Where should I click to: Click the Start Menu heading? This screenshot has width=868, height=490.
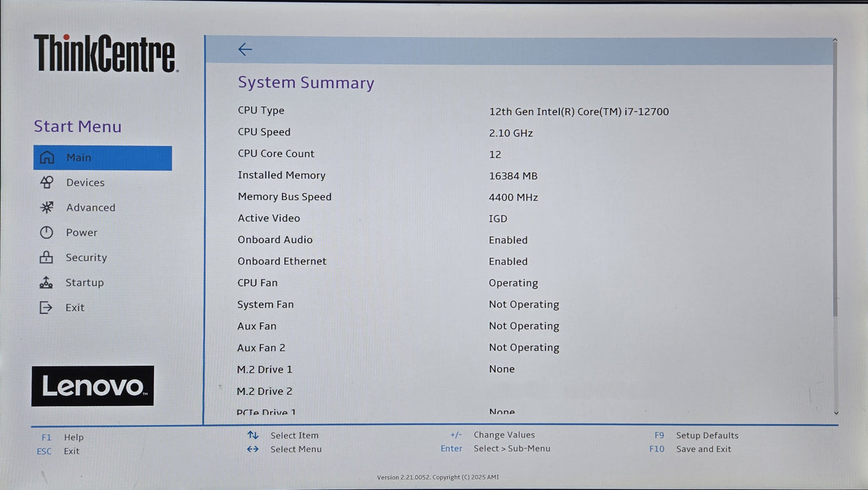click(x=78, y=127)
